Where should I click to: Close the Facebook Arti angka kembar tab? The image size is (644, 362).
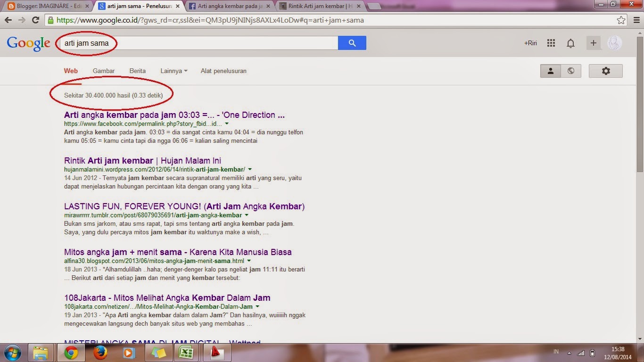pyautogui.click(x=268, y=6)
